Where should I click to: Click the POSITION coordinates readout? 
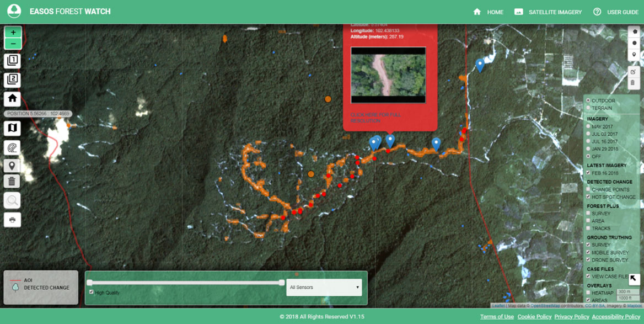pyautogui.click(x=38, y=114)
